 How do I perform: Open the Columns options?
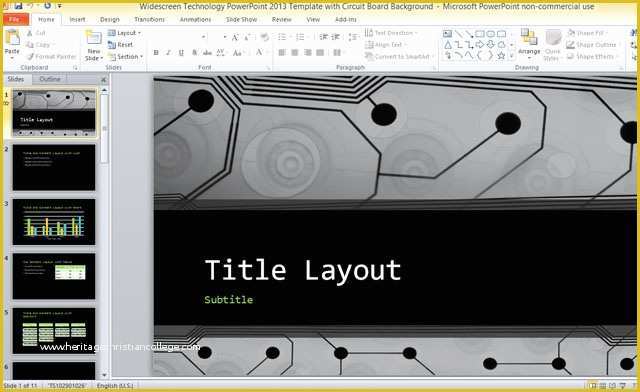(338, 52)
